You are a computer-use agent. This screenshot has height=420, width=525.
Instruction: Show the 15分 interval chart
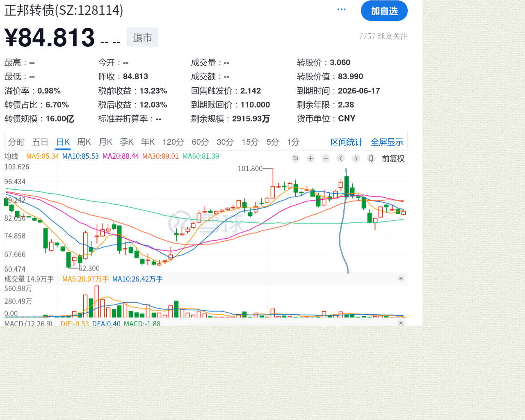[250, 142]
